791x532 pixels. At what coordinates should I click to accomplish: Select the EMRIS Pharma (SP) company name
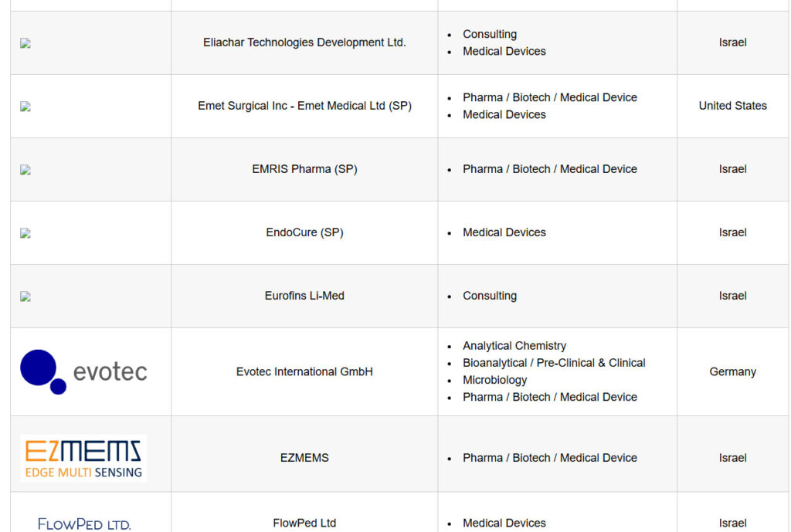304,169
